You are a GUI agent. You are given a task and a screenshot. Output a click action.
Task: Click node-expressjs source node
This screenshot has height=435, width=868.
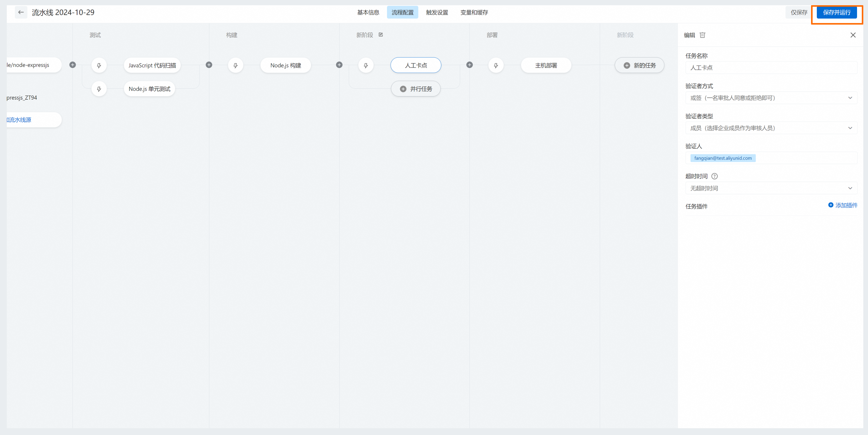tap(34, 65)
